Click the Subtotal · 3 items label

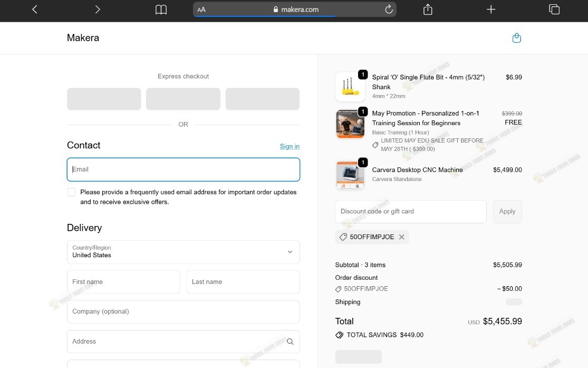tap(360, 265)
